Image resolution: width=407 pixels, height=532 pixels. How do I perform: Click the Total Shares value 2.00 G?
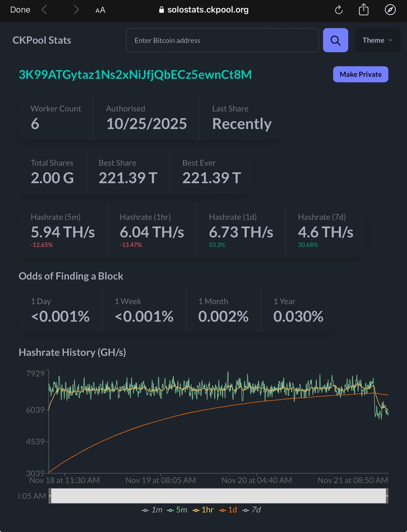(52, 178)
